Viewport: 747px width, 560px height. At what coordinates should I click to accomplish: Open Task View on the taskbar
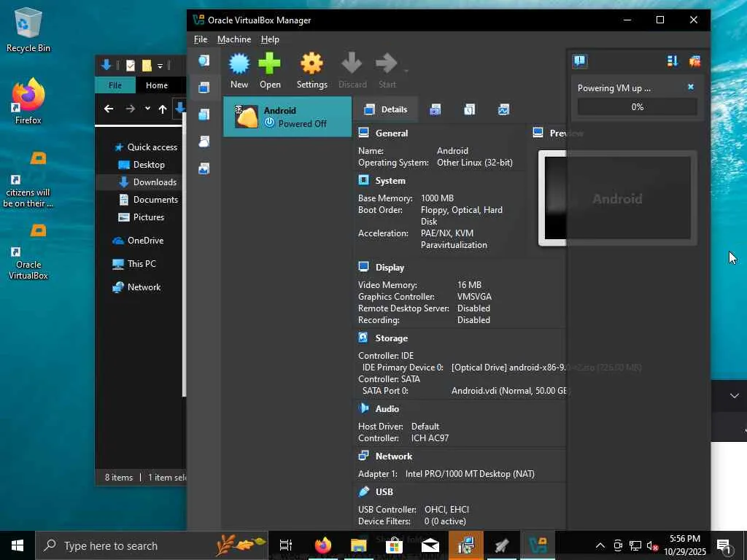point(286,545)
